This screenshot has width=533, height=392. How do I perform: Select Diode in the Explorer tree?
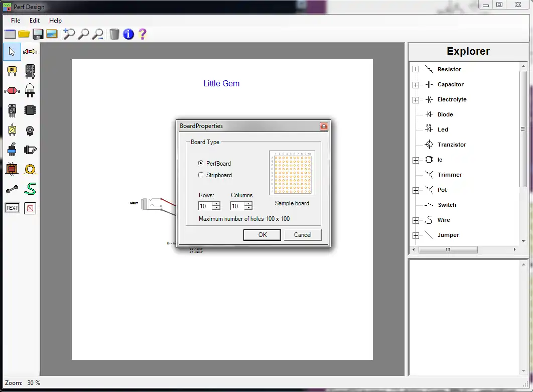[445, 114]
